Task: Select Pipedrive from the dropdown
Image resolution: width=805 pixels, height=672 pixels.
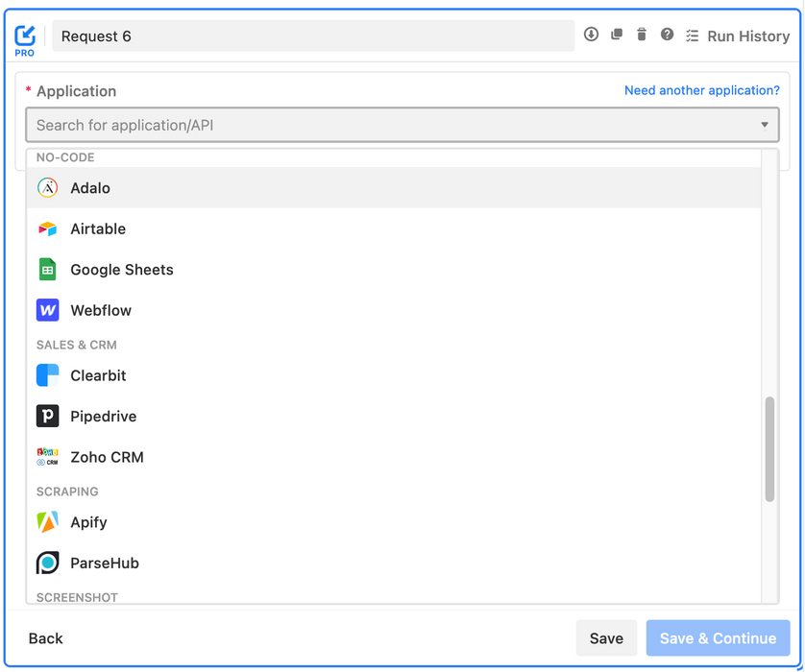Action: point(393,416)
